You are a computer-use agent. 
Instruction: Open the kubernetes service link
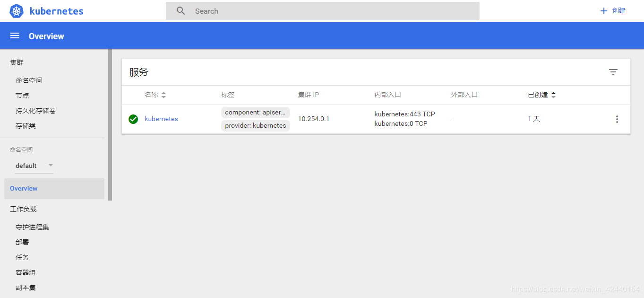(x=161, y=119)
